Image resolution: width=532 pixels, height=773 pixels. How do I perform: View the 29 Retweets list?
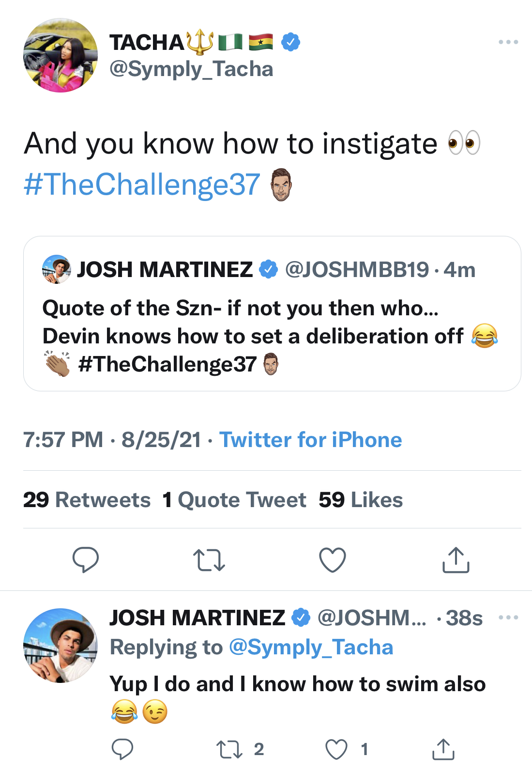tap(87, 500)
